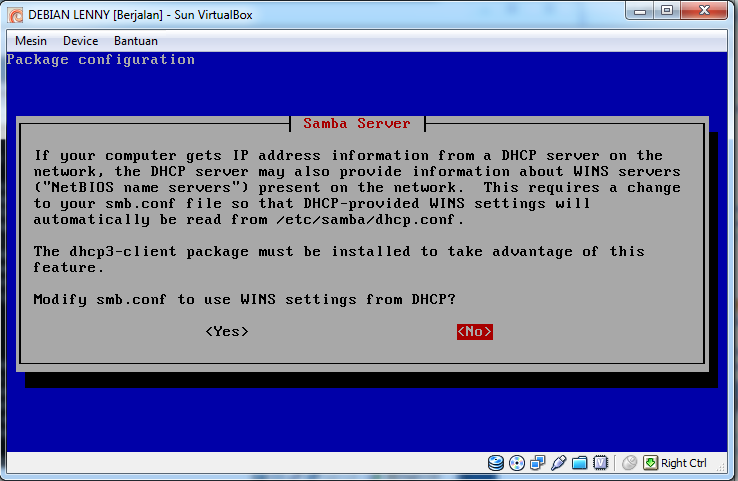Maximize the VirtualBox window
The image size is (738, 481).
click(x=667, y=11)
